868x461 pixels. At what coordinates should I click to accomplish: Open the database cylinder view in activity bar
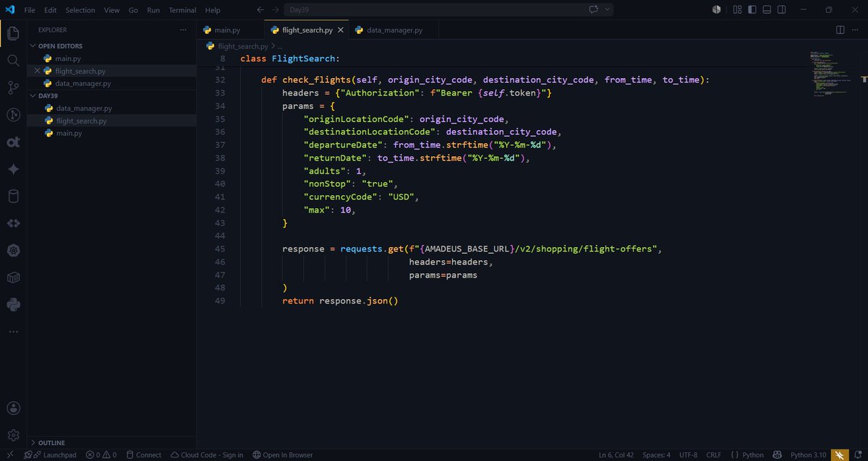point(13,197)
